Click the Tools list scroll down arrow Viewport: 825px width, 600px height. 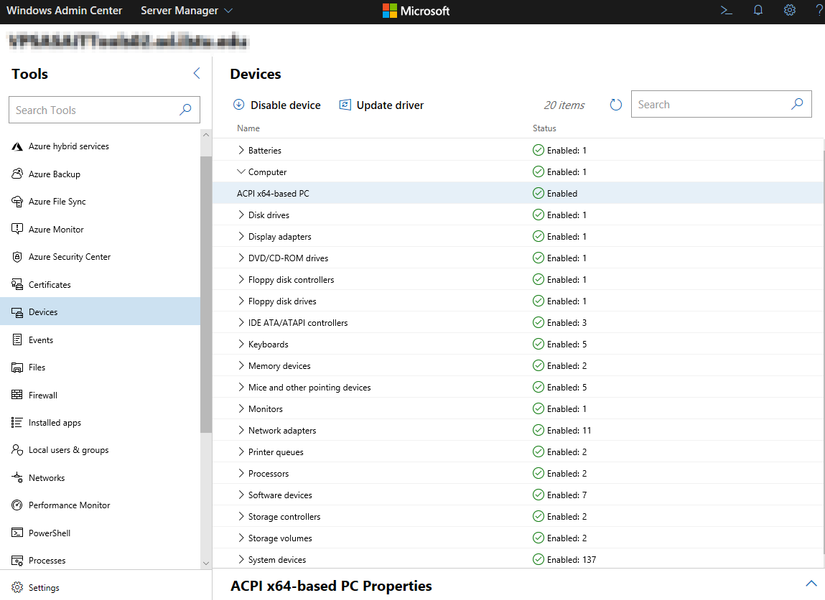click(206, 563)
